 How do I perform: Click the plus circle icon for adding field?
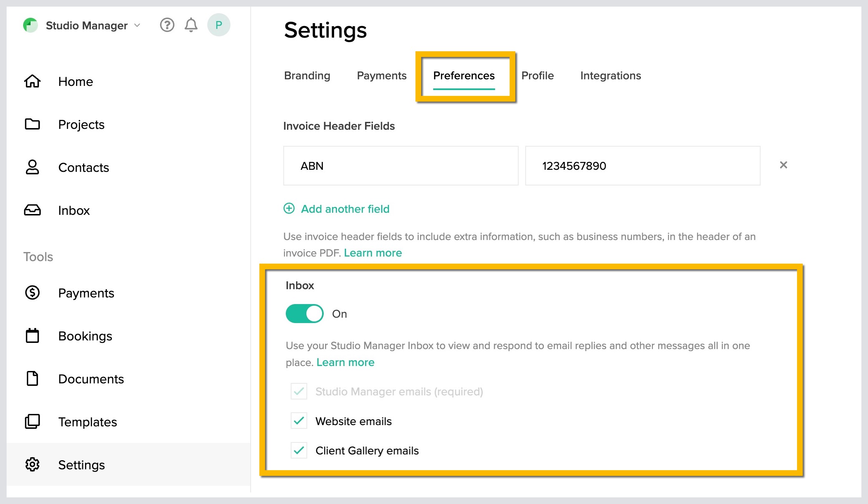[x=289, y=208]
